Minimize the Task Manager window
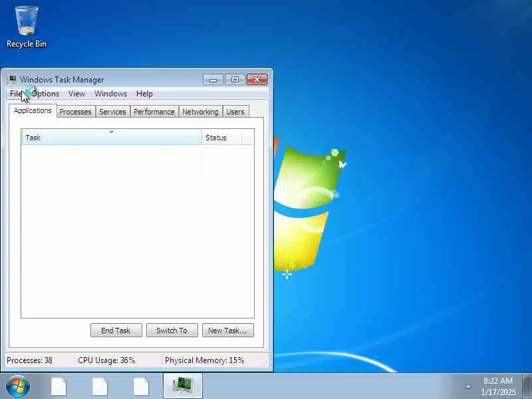Screen dimensions: 532x399 [213, 80]
